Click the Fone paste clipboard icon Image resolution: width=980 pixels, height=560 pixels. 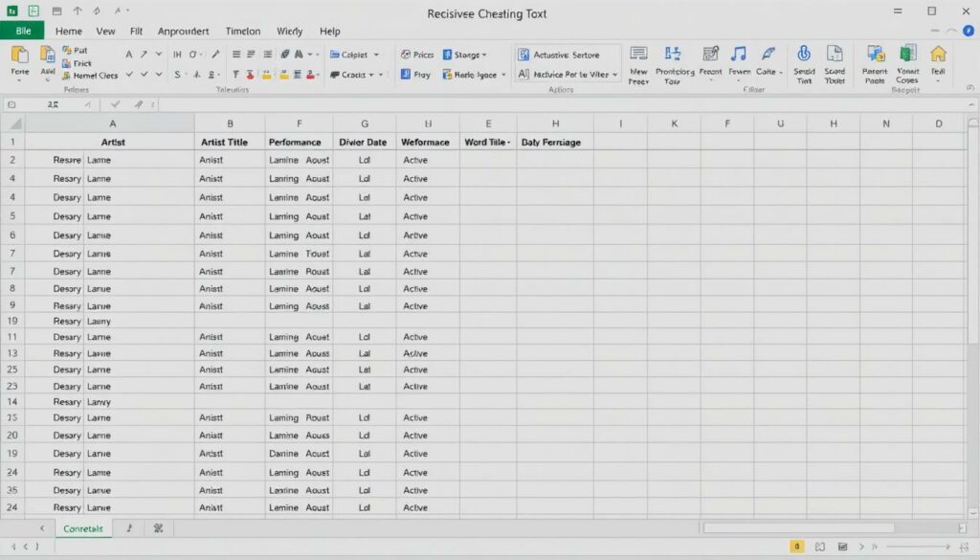click(19, 56)
